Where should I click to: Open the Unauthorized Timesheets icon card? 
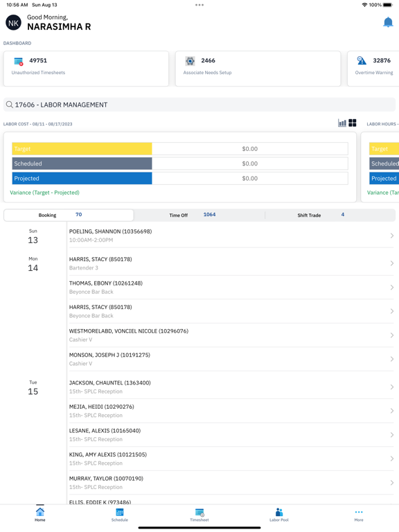click(18, 61)
